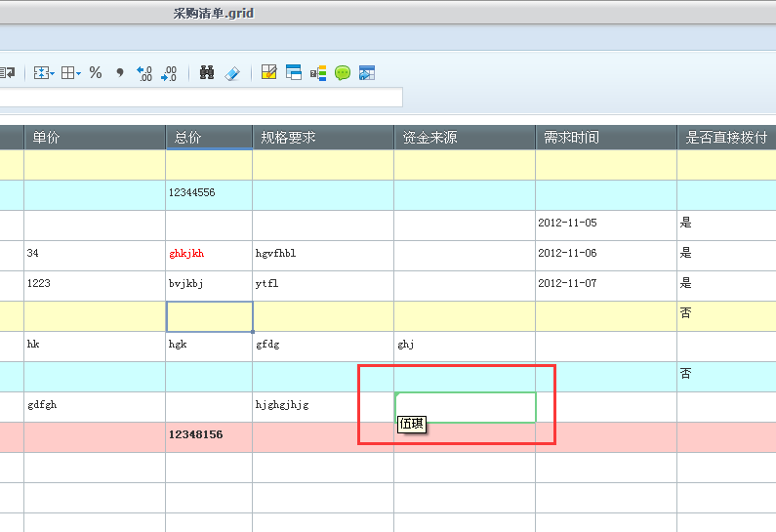Select the bold total cell 12348156

pyautogui.click(x=209, y=437)
